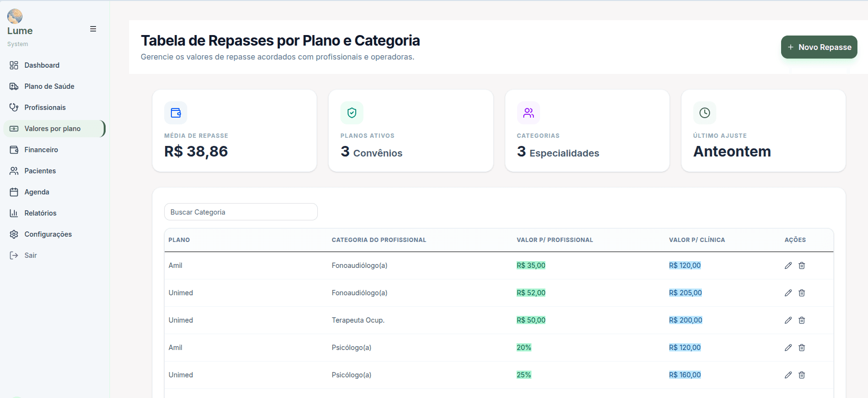Image resolution: width=868 pixels, height=398 pixels.
Task: Delete the Amil Psicólogo(a) row
Action: click(802, 348)
